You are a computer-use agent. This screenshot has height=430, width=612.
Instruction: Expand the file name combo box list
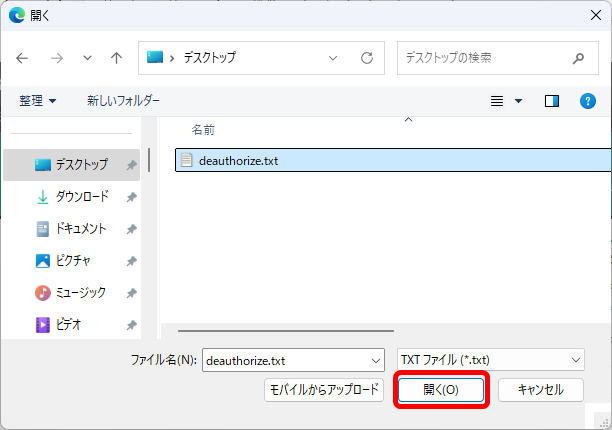click(376, 359)
